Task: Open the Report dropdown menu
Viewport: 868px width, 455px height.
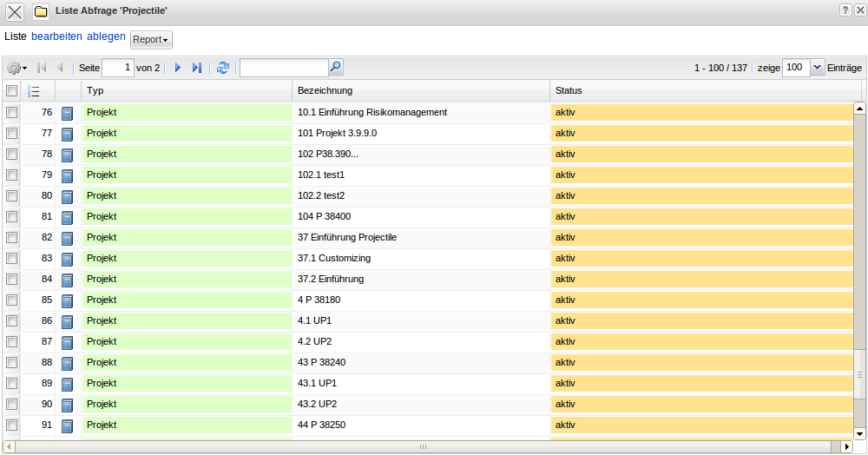Action: [x=151, y=40]
